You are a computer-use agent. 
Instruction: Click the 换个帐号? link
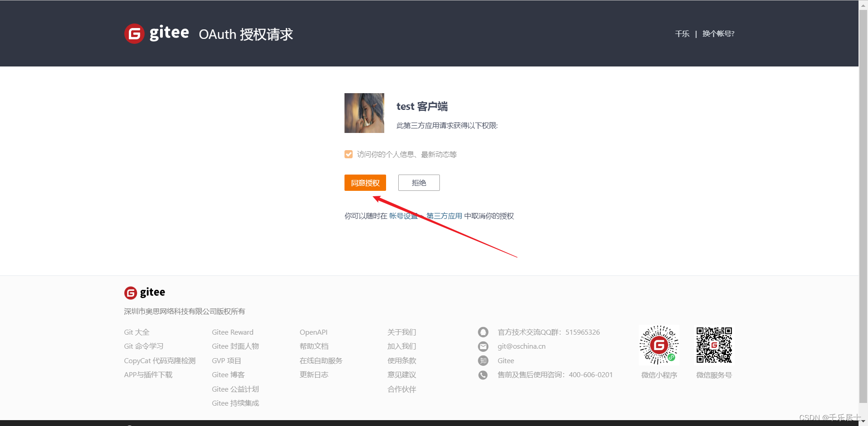tap(718, 33)
